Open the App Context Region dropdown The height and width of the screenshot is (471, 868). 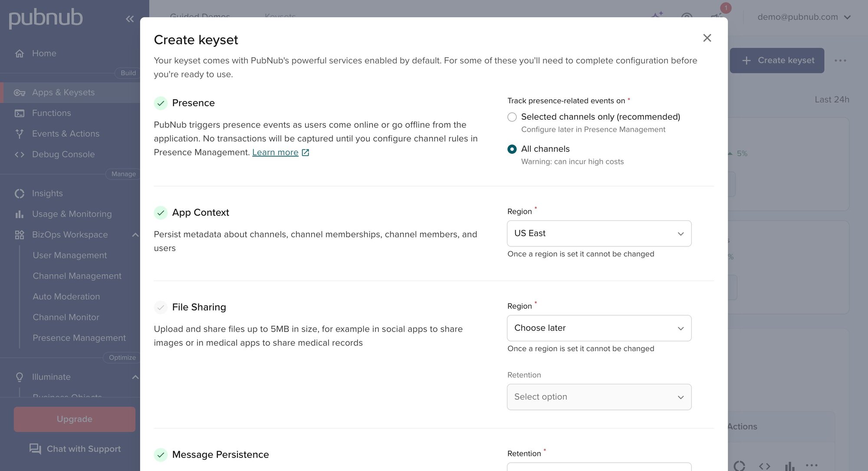click(x=599, y=234)
